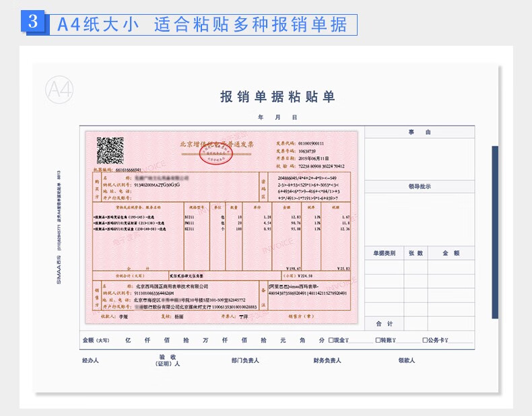The width and height of the screenshot is (532, 416).
Task: Click the 合计 row label
Action: (383, 323)
